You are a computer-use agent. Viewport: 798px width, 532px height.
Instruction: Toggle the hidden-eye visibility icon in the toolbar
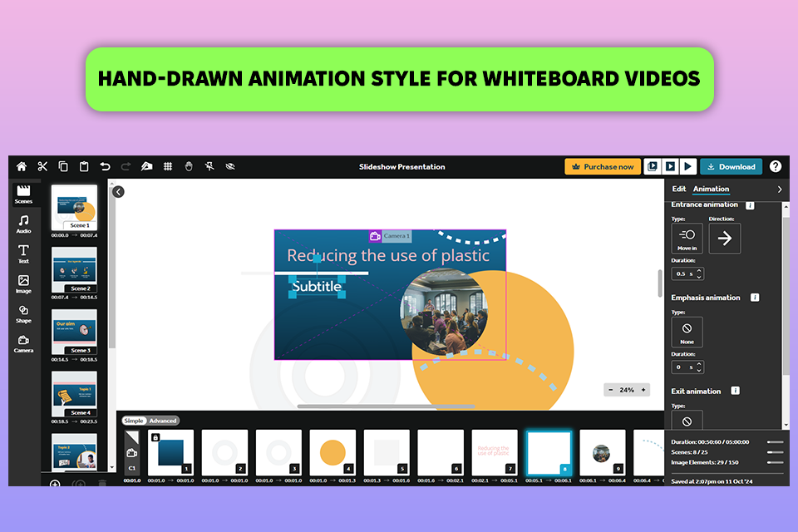coord(230,166)
